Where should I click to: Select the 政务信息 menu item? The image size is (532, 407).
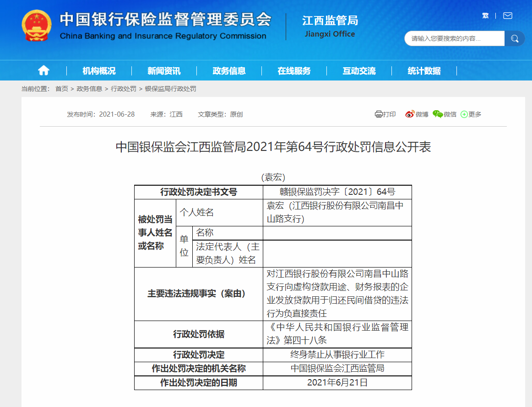pyautogui.click(x=229, y=71)
